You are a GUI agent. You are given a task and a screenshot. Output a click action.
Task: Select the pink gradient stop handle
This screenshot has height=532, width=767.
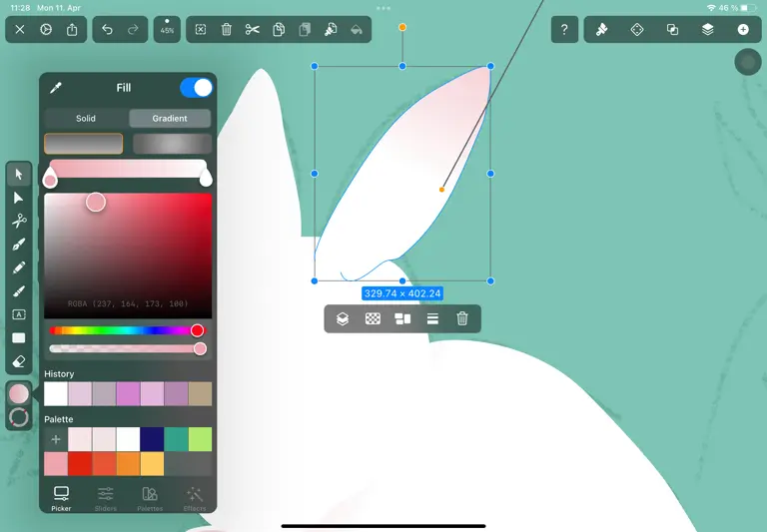point(50,178)
